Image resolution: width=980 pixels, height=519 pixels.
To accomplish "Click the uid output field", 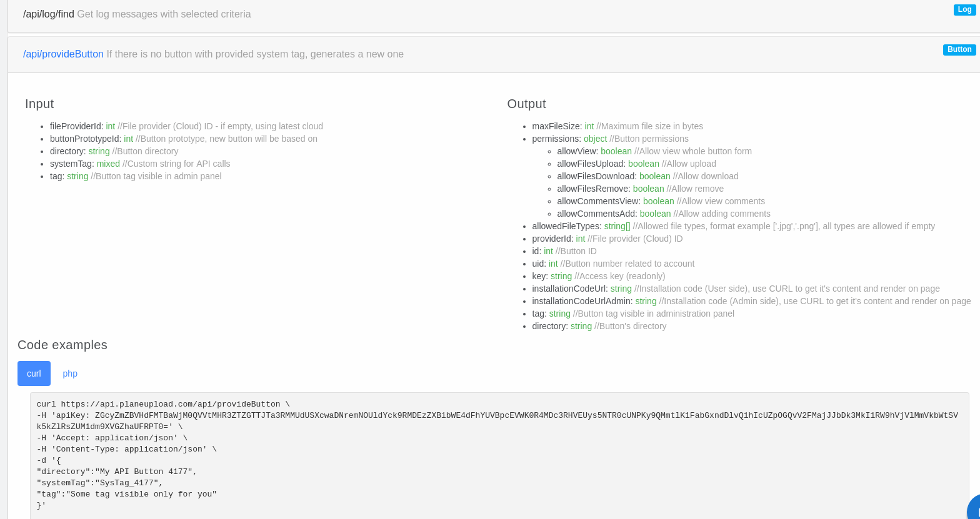I will 613,264.
